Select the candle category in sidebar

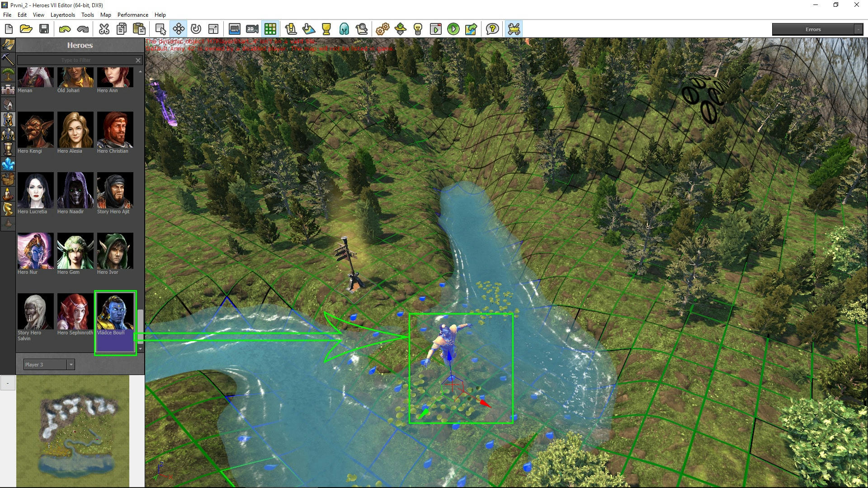pyautogui.click(x=8, y=194)
